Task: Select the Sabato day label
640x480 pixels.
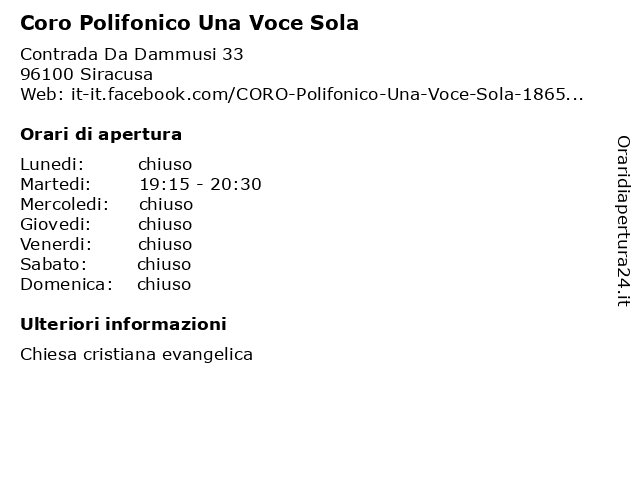Action: [53, 264]
